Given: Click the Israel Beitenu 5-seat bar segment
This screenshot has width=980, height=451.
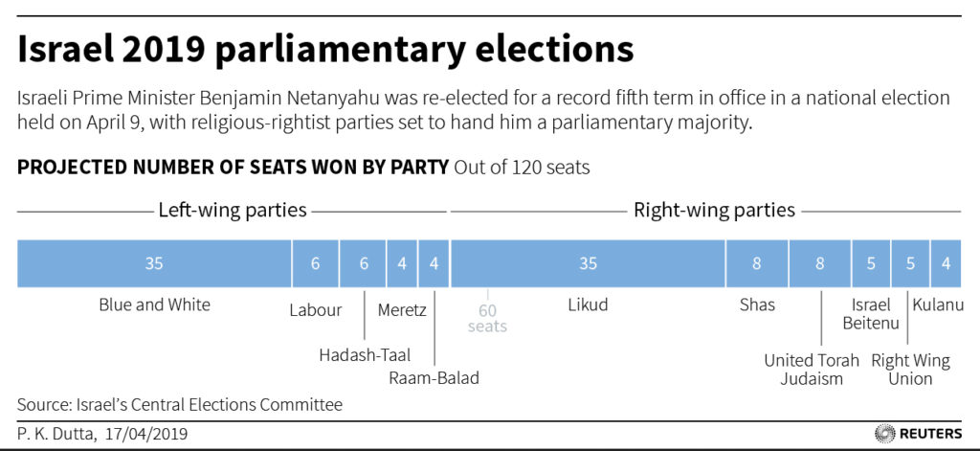Looking at the screenshot, I should click(871, 264).
